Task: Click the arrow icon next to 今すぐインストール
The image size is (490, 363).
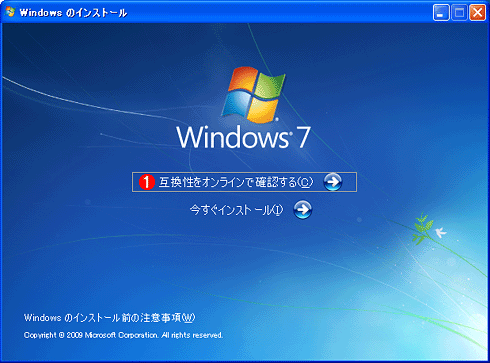Action: pos(303,210)
